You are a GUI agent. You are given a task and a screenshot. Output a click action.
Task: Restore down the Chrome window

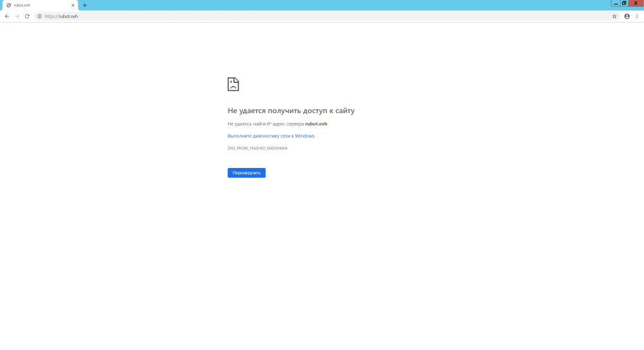pyautogui.click(x=624, y=3)
